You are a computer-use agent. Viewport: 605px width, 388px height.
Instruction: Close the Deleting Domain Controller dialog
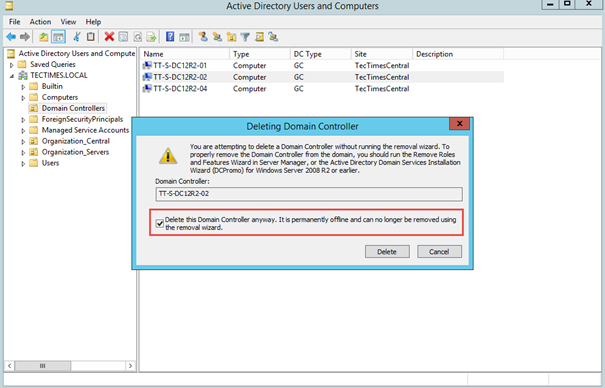459,124
